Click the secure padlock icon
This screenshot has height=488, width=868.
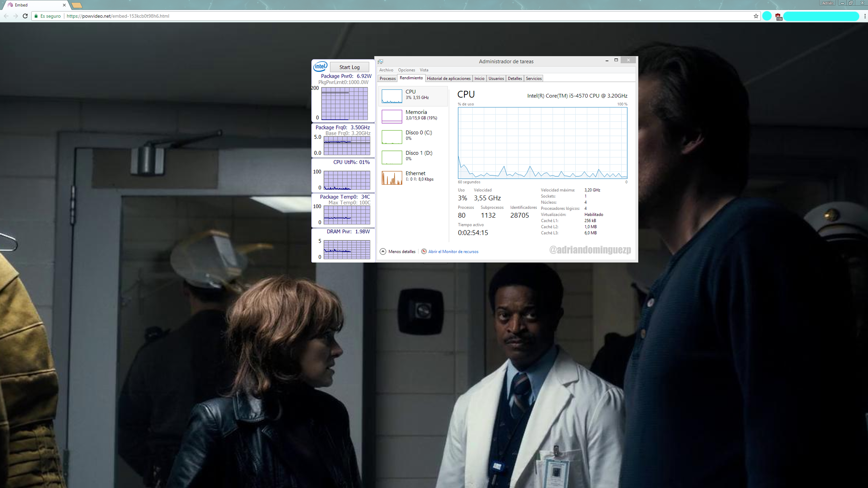click(36, 16)
